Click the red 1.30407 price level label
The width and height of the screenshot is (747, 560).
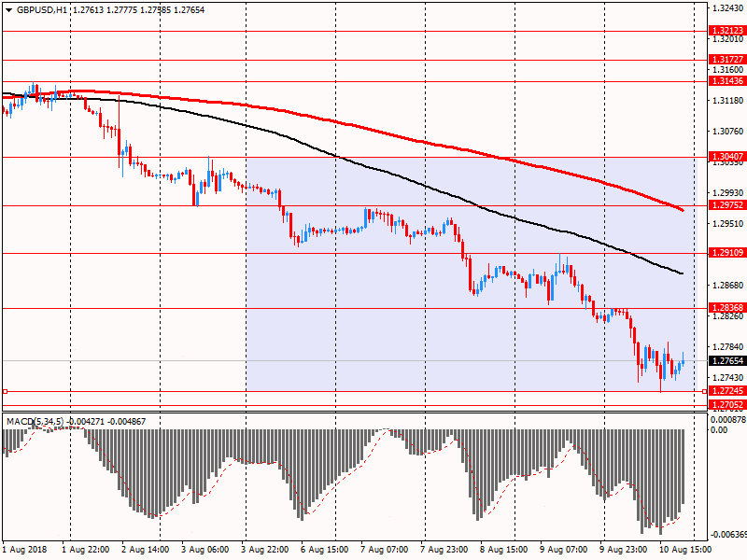(727, 157)
